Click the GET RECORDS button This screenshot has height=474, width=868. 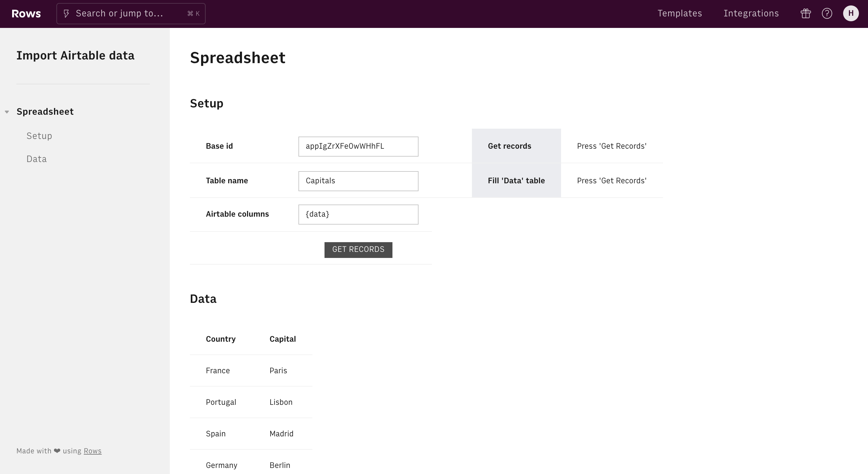pos(358,250)
